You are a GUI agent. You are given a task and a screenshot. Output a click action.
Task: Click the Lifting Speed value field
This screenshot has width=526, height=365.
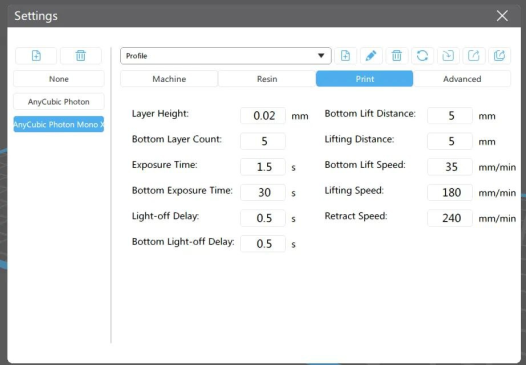pos(450,193)
